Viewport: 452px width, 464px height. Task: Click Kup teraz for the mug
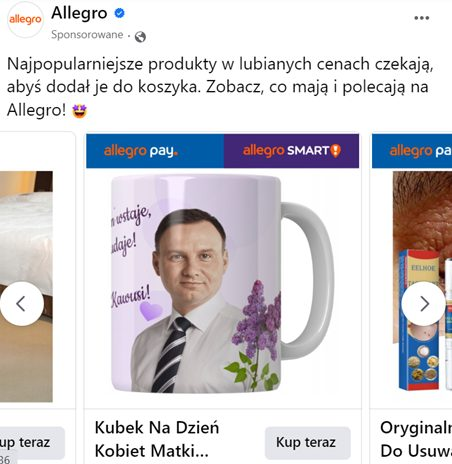[308, 442]
